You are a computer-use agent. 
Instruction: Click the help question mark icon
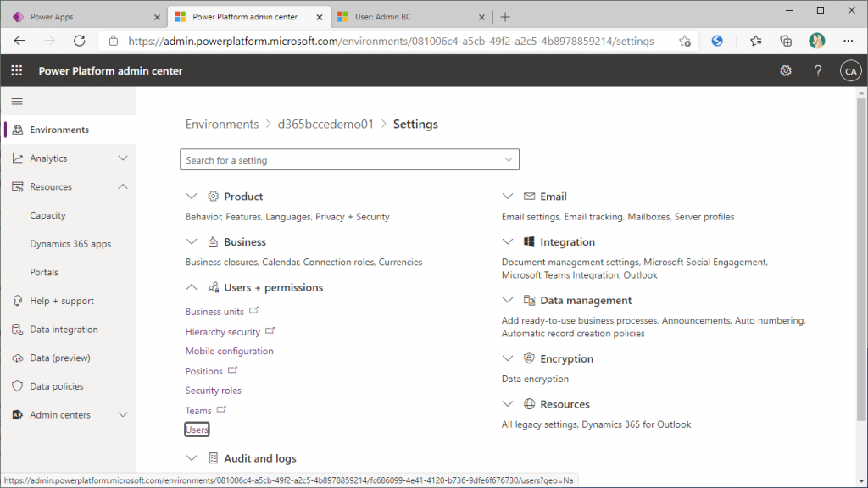(818, 71)
